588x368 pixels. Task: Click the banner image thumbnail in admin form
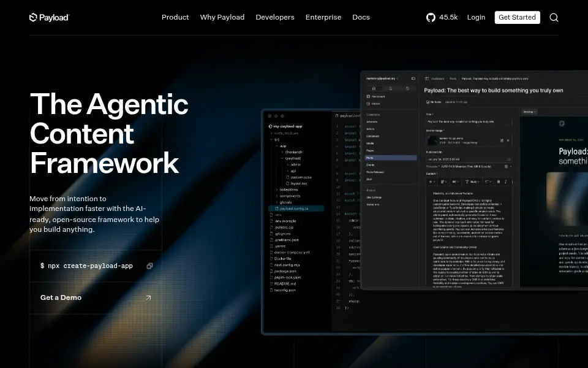pyautogui.click(x=433, y=140)
